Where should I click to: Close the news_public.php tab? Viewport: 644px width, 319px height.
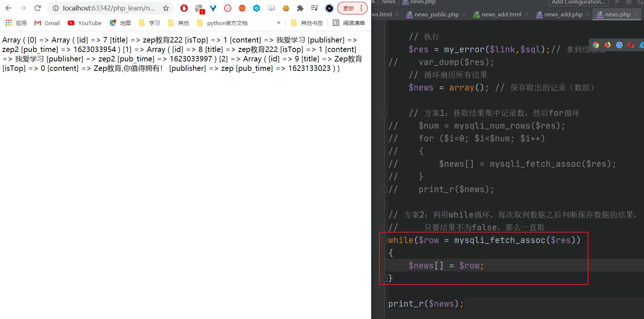[x=465, y=15]
